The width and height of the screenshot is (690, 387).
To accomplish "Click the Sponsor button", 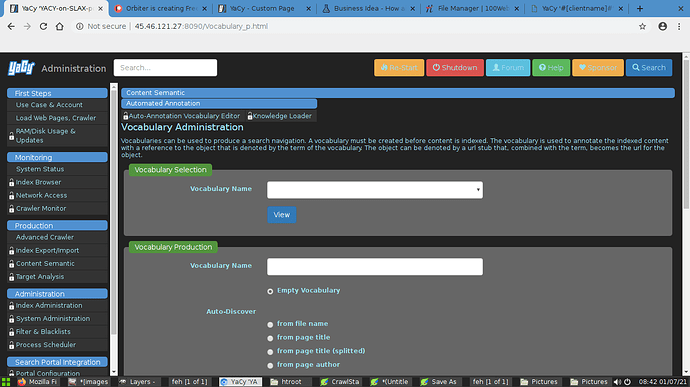I will coord(598,68).
